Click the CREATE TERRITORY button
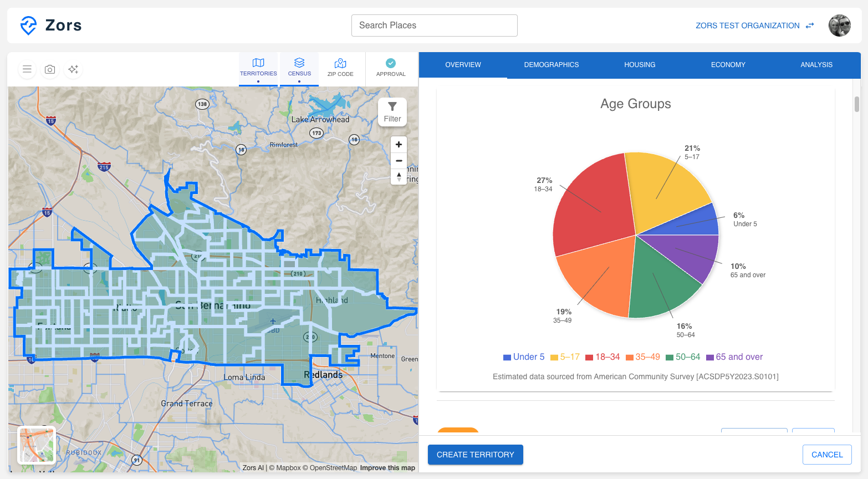Image resolution: width=868 pixels, height=479 pixels. 475,454
